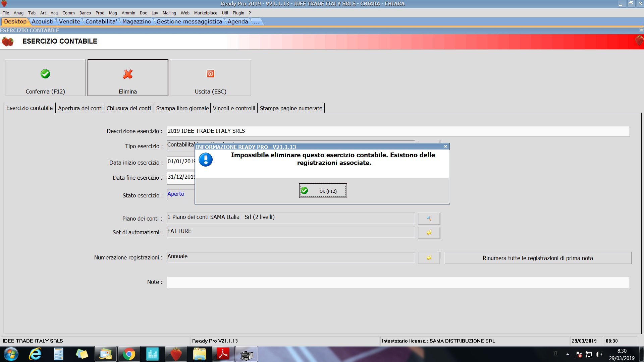Open the Art menu
The width and height of the screenshot is (644, 362).
43,13
